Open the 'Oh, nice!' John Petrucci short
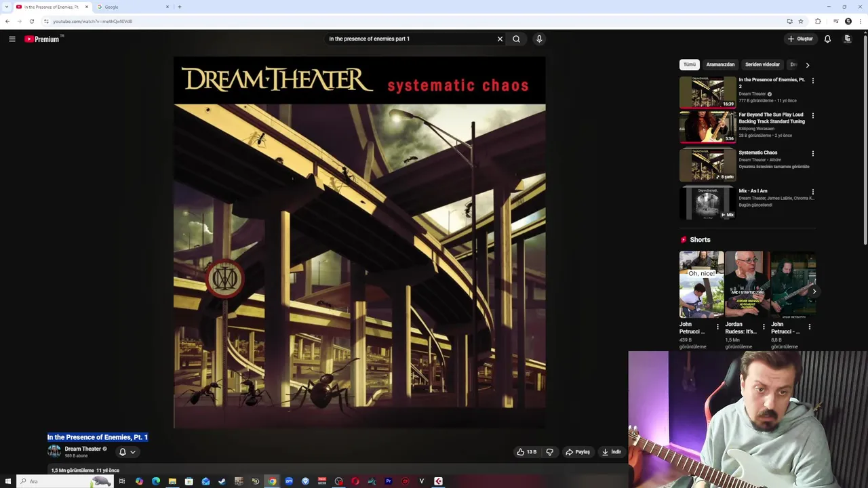 point(701,285)
